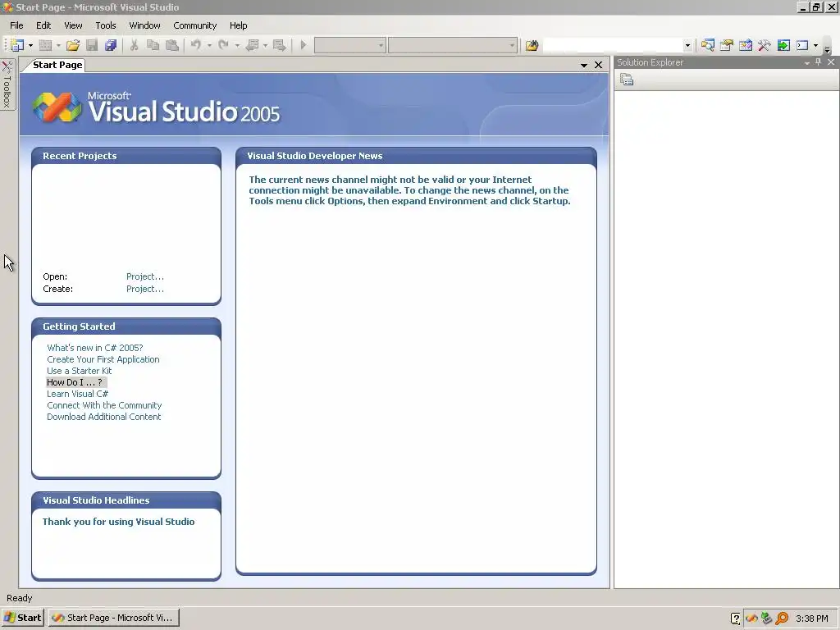The height and width of the screenshot is (630, 840).
Task: Open the Edit menu
Action: (43, 25)
